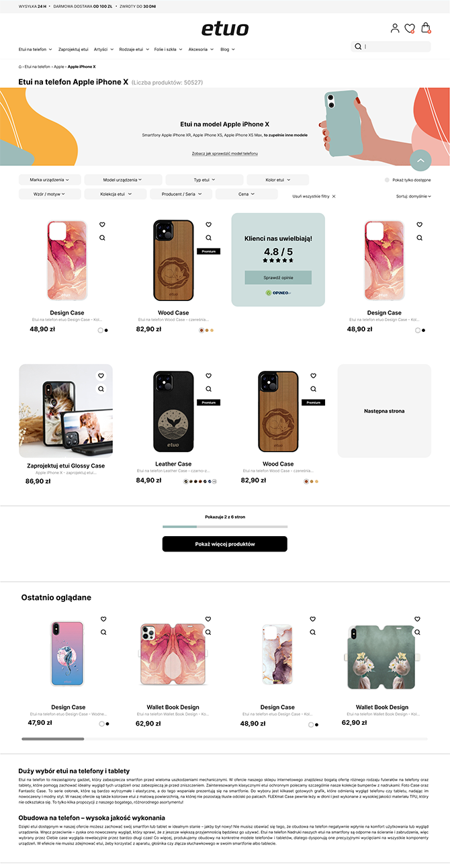Add first Design Case to favorites
Image resolution: width=450 pixels, height=868 pixels.
(x=102, y=224)
